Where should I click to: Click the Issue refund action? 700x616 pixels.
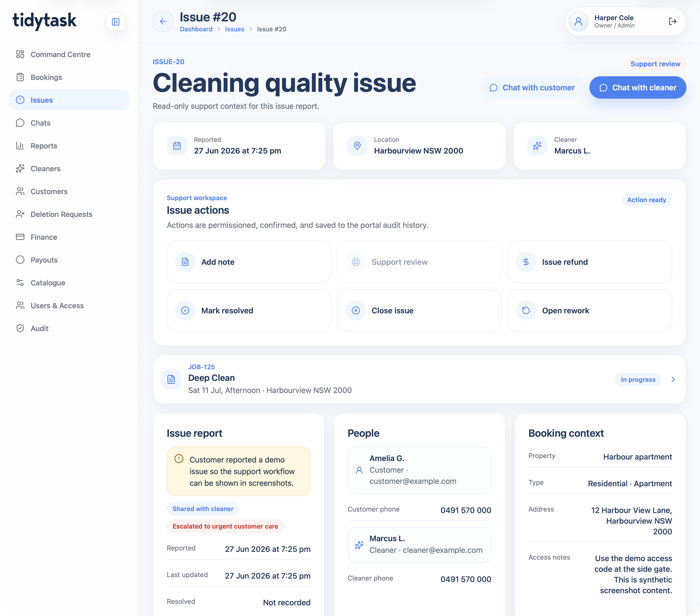[x=590, y=262]
